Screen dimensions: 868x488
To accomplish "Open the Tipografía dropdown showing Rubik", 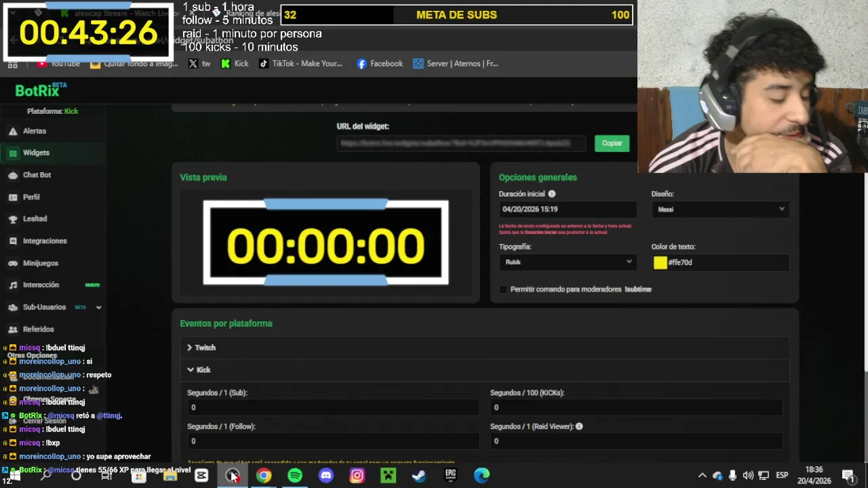I will coord(568,262).
